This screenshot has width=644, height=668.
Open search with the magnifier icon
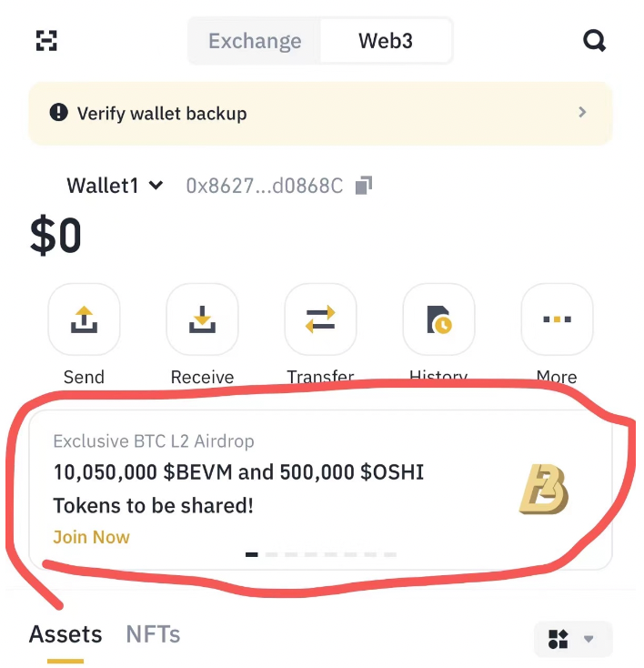(x=594, y=41)
